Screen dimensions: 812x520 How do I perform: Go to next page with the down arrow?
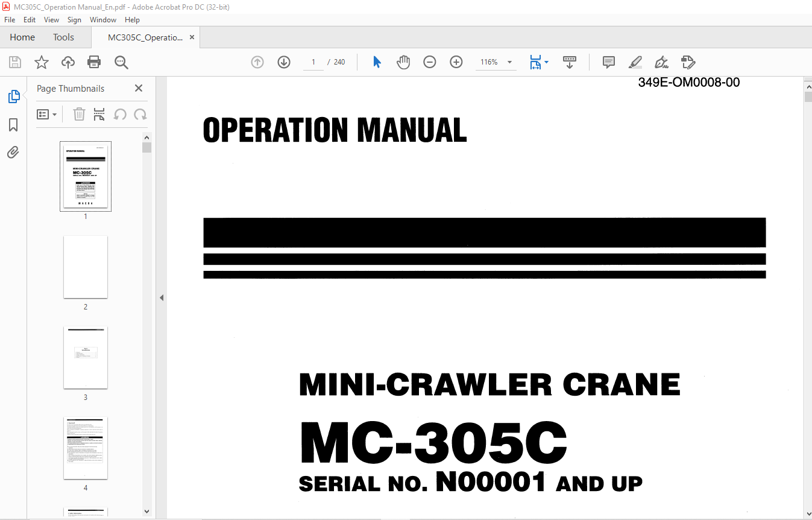284,62
